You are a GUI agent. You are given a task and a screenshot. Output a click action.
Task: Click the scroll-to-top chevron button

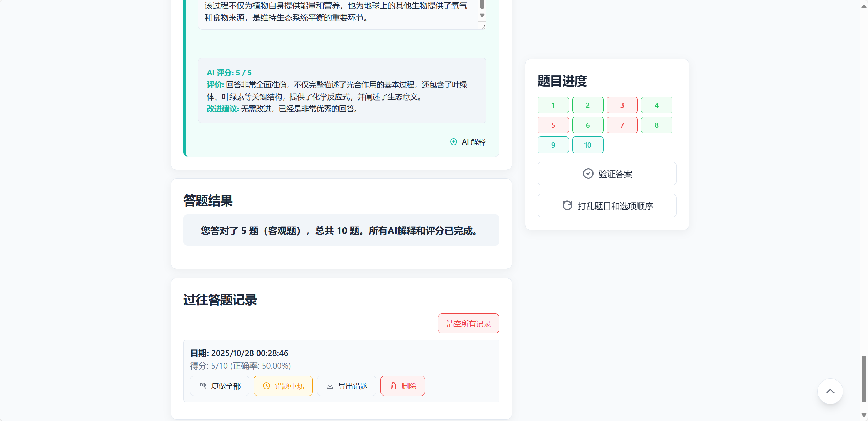830,391
